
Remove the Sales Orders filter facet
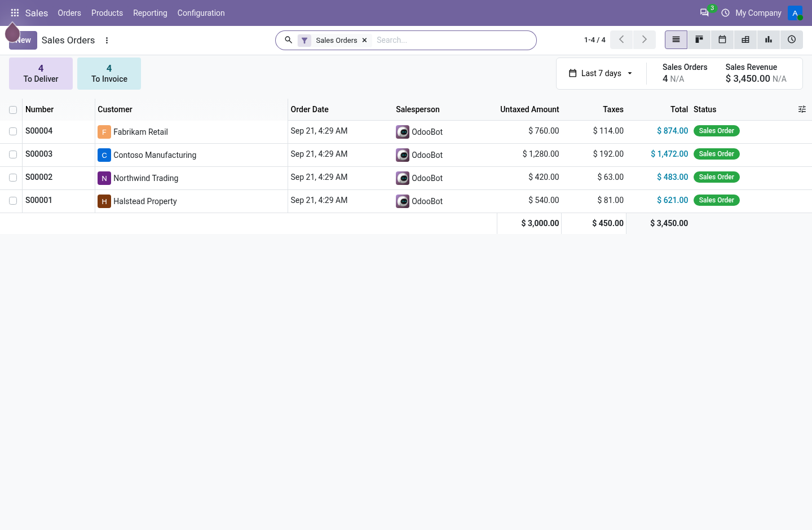point(365,41)
